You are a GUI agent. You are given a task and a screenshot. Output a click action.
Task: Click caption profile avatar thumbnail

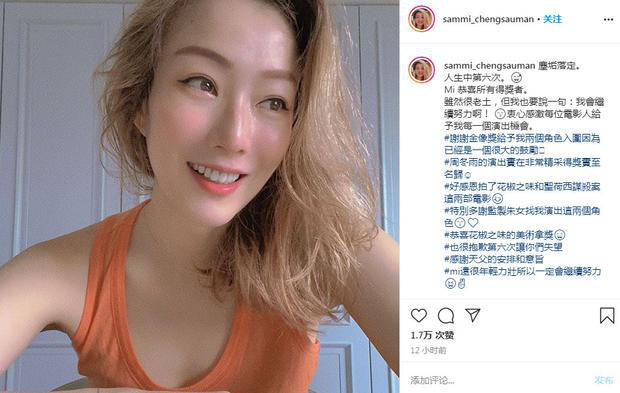coord(422,70)
